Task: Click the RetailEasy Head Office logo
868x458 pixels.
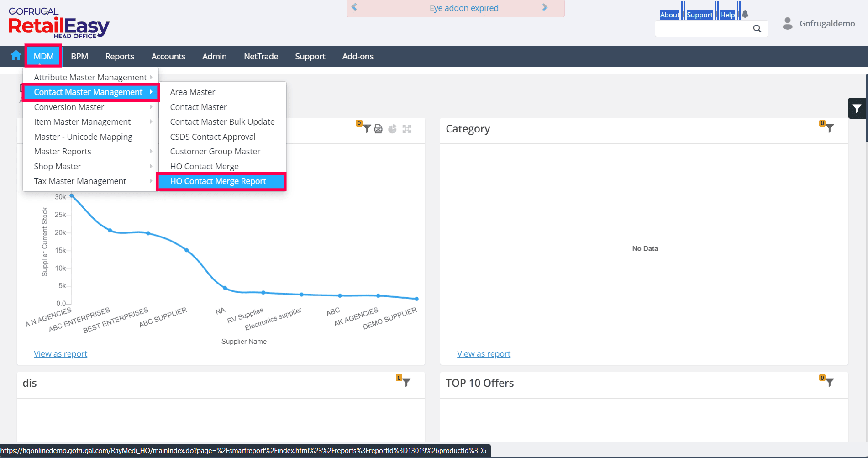Action: pyautogui.click(x=59, y=23)
